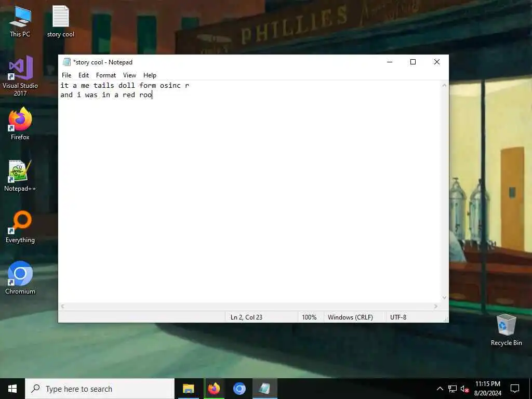Select the story cool desktop file
Screen dimensions: 532x399
coord(61,21)
